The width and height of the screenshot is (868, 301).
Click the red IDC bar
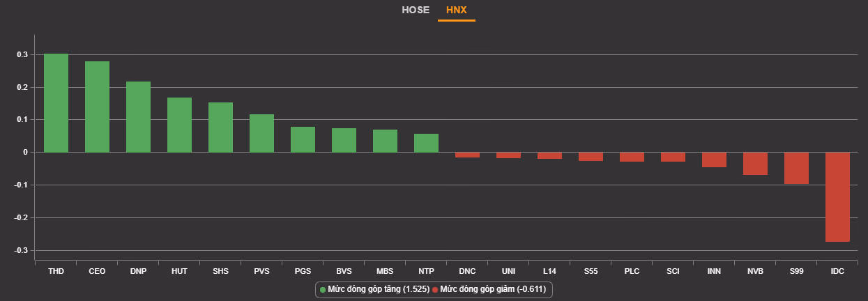click(837, 196)
